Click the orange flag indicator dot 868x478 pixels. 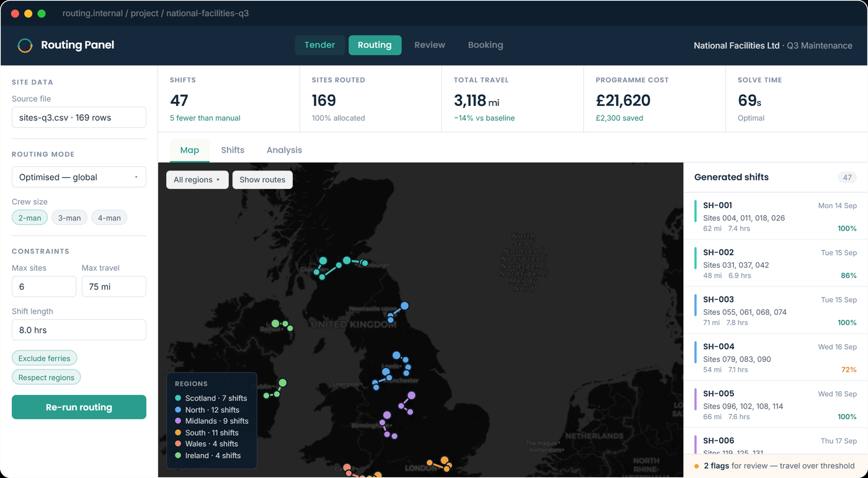[x=697, y=466]
